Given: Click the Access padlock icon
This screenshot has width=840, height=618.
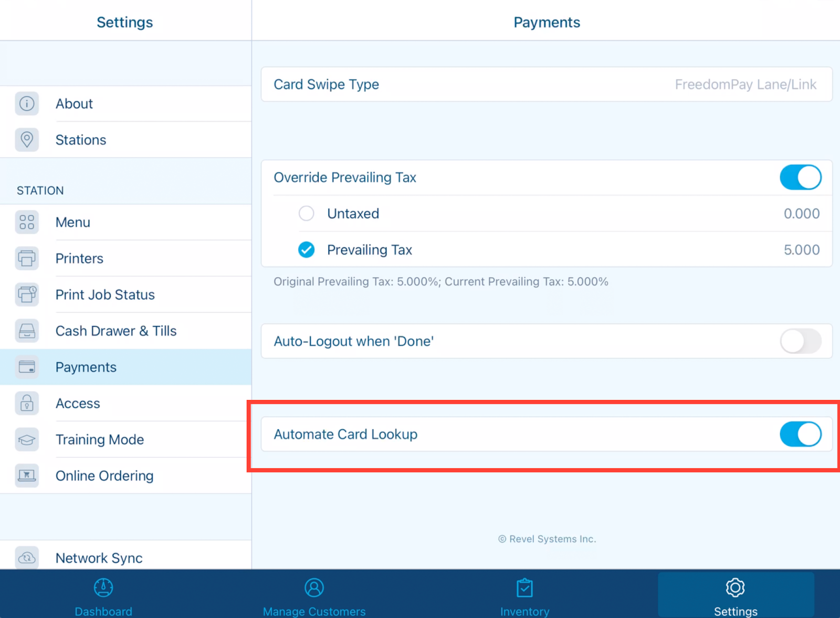Looking at the screenshot, I should 27,403.
